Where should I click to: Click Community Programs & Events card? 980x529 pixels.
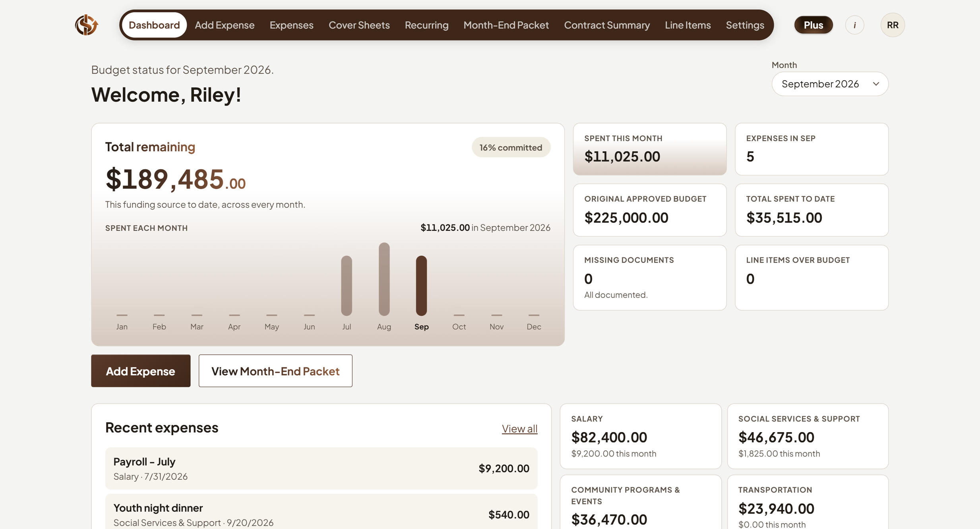(641, 502)
